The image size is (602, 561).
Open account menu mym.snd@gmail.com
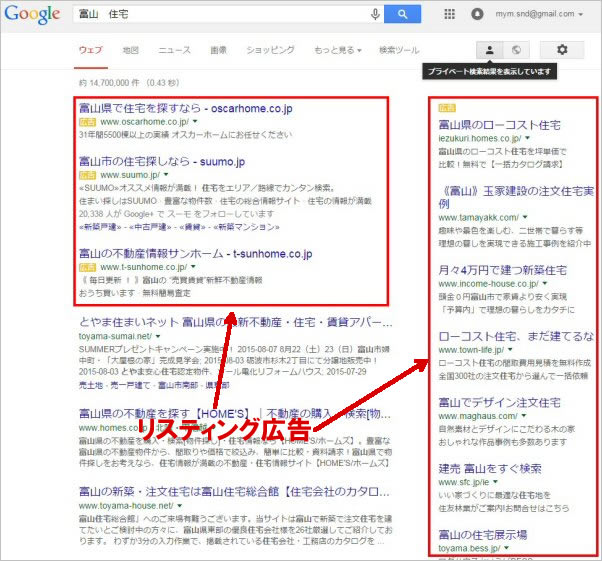click(539, 14)
